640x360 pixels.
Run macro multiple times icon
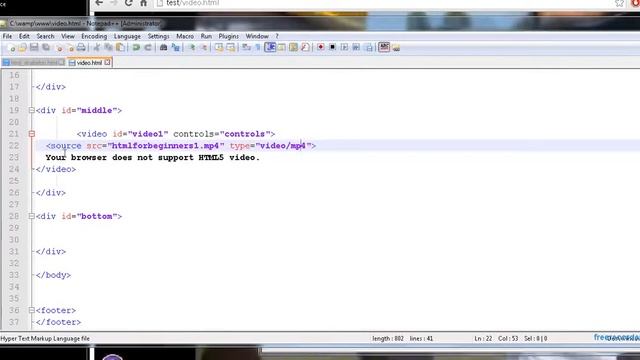(356, 47)
